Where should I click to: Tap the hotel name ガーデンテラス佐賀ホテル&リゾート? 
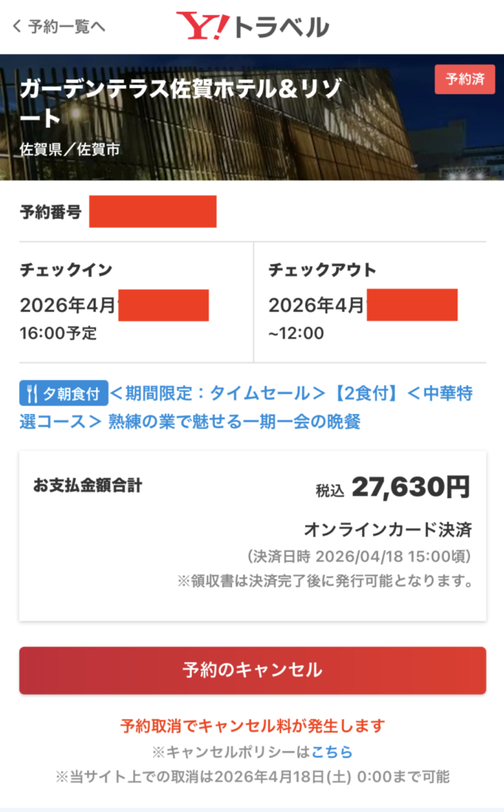click(182, 104)
